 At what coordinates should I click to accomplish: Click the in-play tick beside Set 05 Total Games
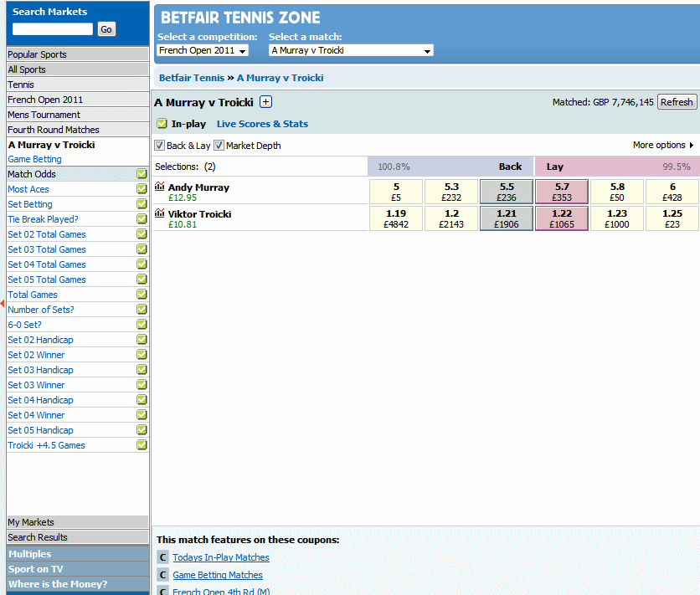[x=142, y=280]
